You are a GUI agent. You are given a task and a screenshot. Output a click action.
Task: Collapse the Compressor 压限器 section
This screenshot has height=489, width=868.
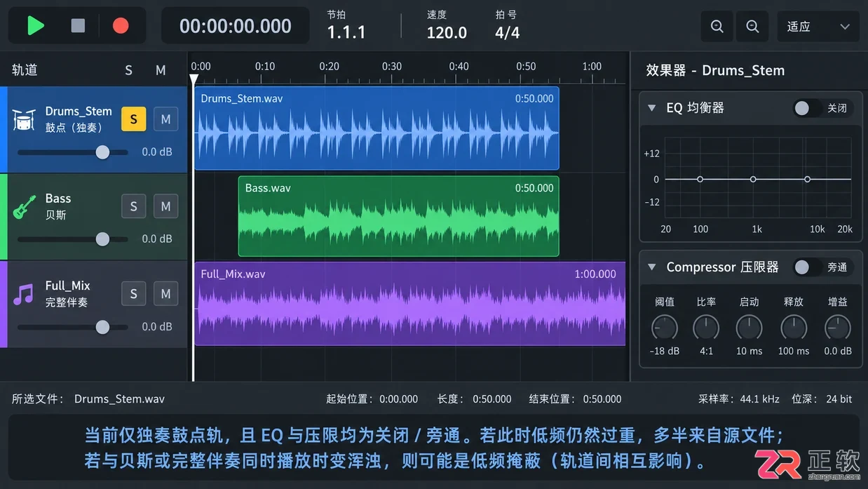pos(651,267)
